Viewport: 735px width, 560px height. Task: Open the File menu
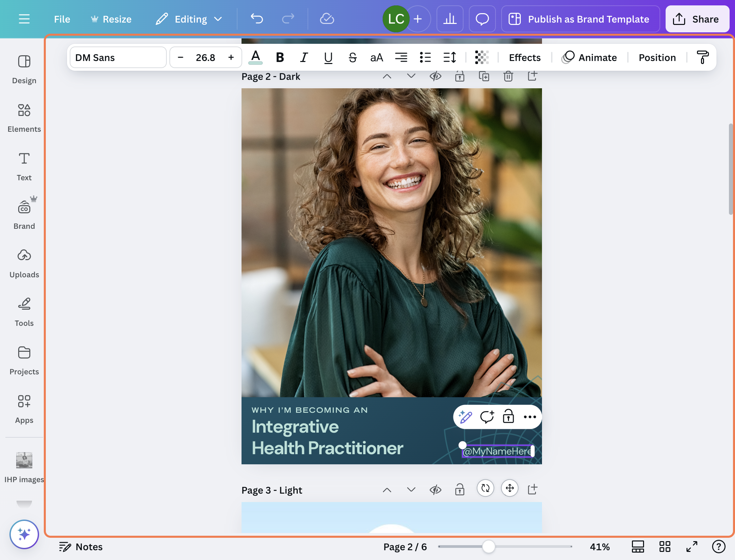[62, 19]
